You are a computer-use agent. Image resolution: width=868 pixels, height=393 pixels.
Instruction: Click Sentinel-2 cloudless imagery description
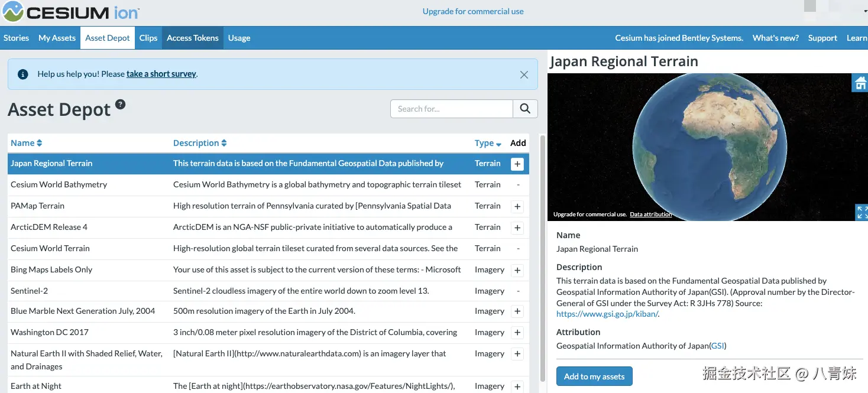pos(301,291)
